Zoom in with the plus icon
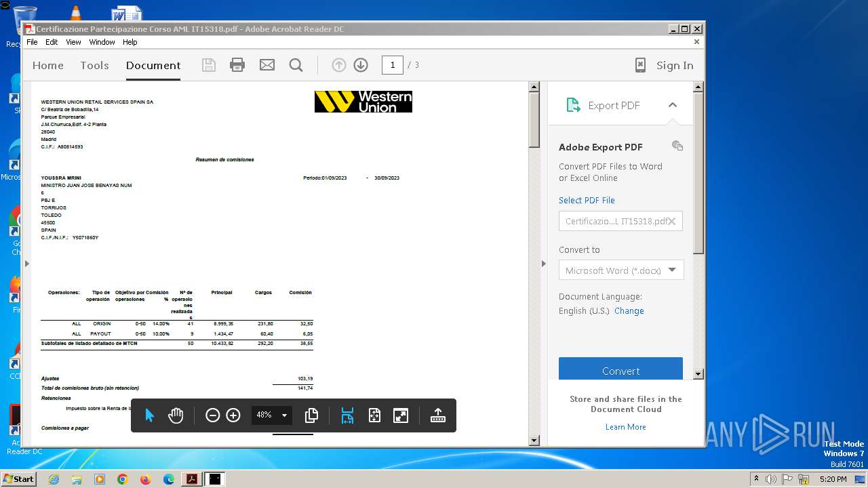The image size is (868, 488). click(x=233, y=415)
